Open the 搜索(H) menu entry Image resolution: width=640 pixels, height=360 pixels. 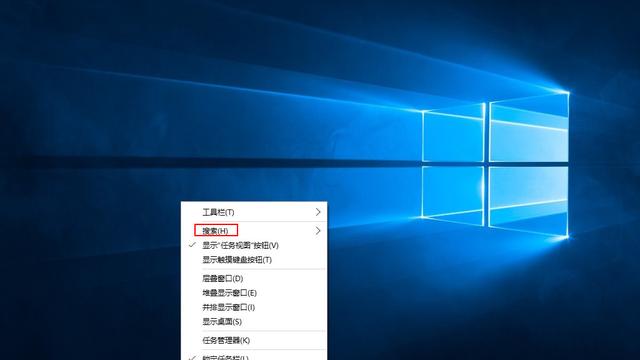[254, 231]
